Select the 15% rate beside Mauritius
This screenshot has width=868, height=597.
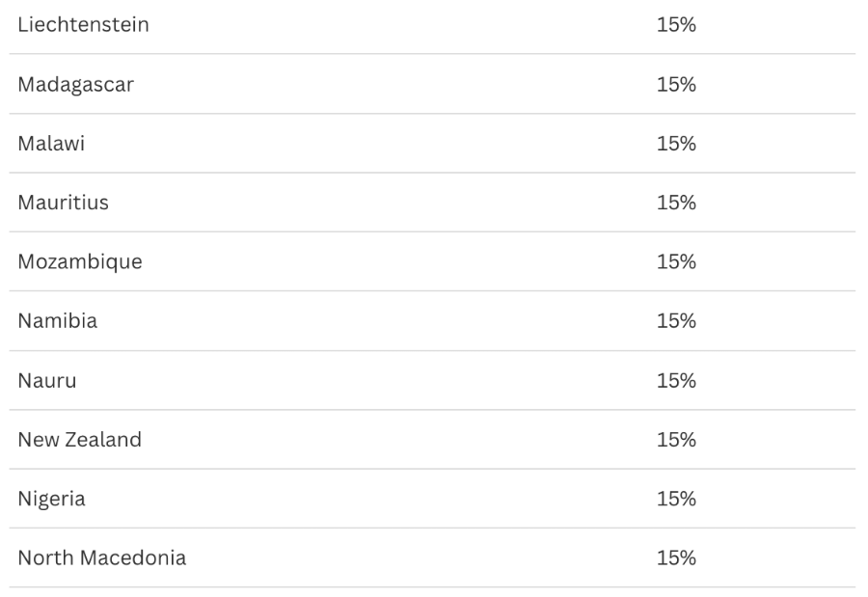click(x=676, y=203)
